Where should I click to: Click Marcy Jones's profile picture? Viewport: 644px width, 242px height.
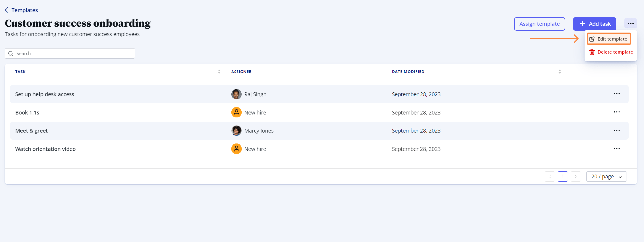pyautogui.click(x=236, y=130)
